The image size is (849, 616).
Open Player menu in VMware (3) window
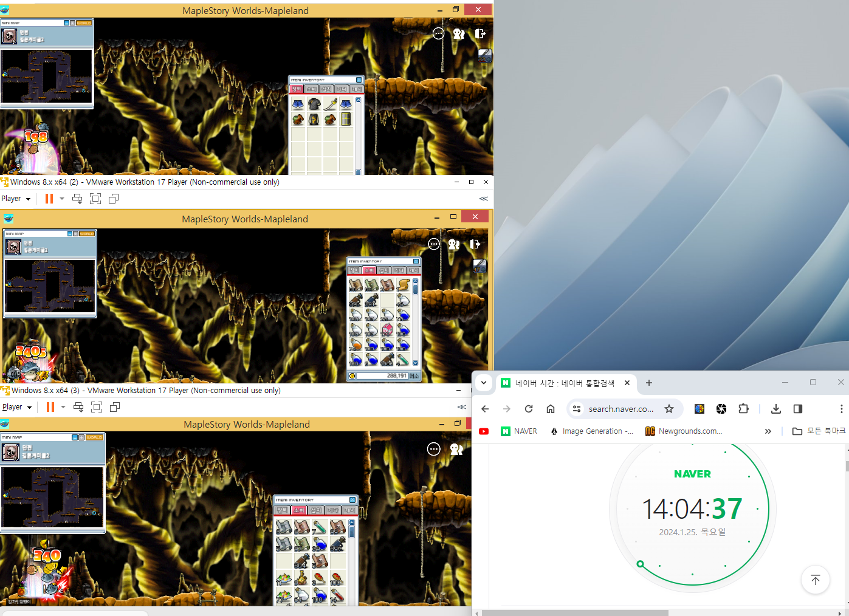16,407
